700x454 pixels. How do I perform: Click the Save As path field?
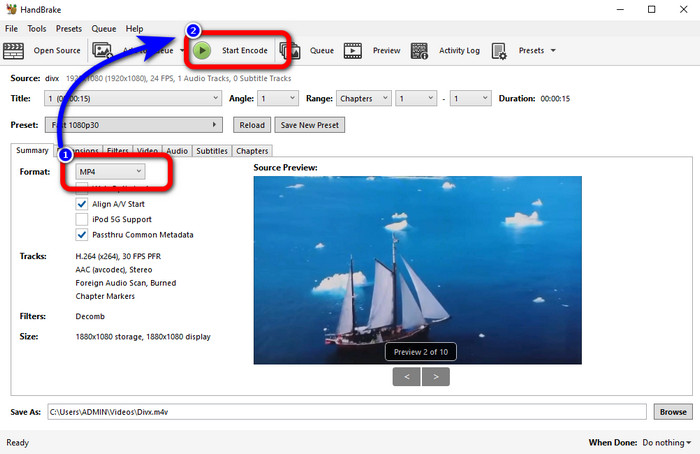(347, 412)
